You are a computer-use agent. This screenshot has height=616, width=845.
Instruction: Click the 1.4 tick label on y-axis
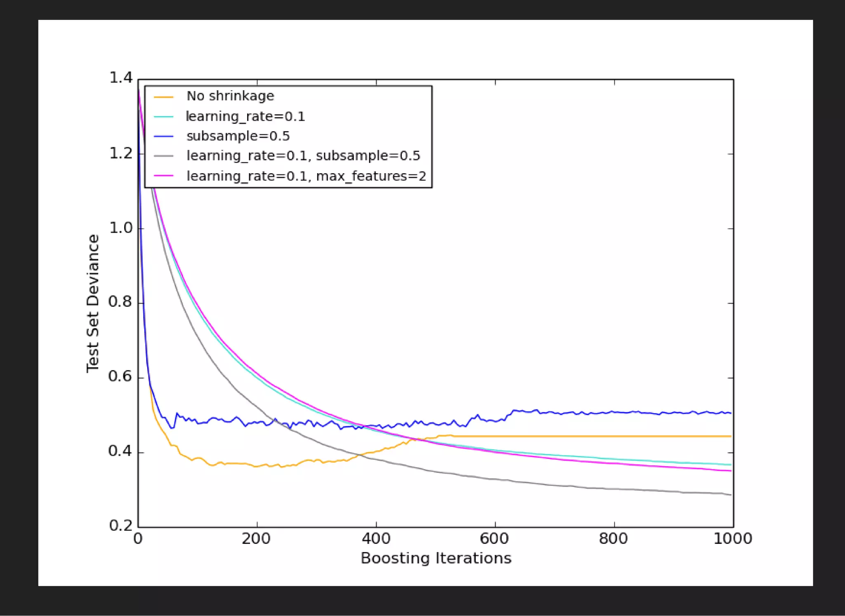coord(120,78)
